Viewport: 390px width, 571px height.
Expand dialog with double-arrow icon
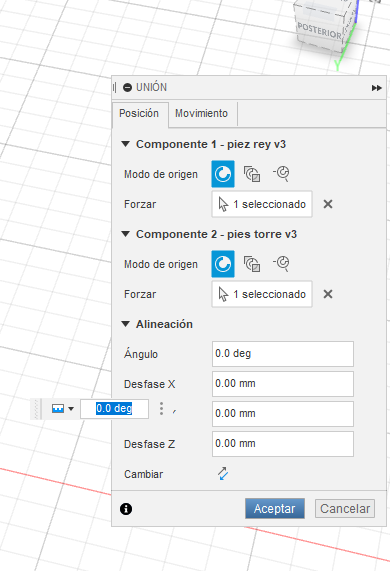tap(377, 88)
